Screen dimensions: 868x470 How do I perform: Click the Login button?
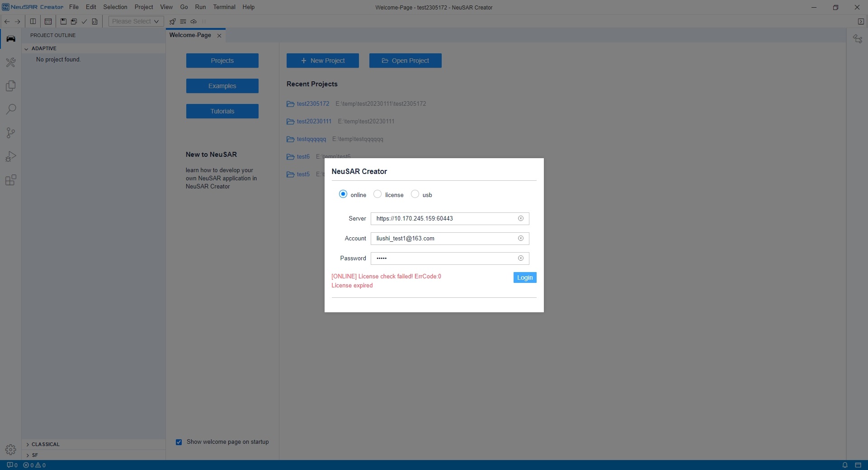click(524, 277)
